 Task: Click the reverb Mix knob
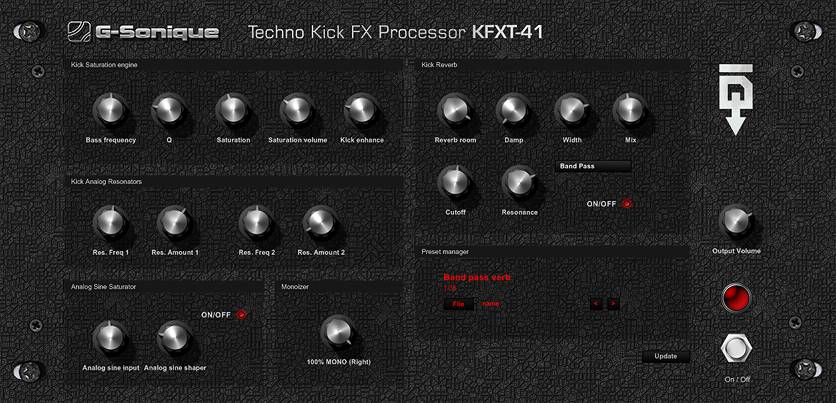click(x=630, y=110)
